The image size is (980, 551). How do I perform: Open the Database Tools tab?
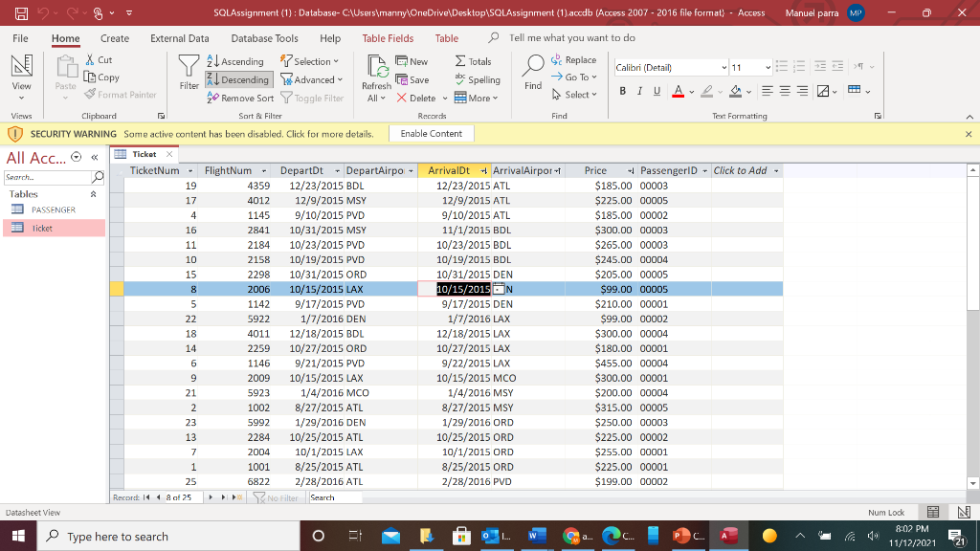click(264, 38)
